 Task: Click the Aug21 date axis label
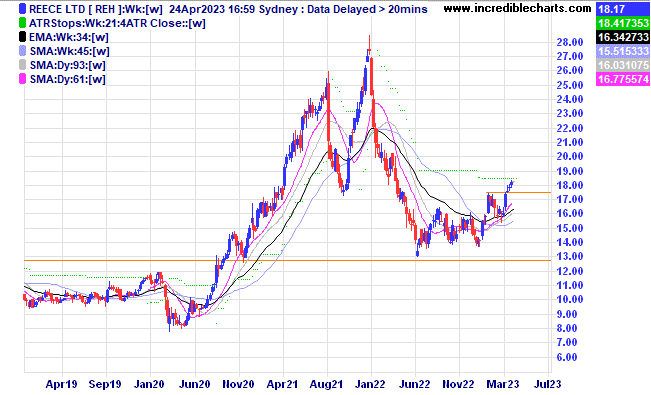(326, 384)
